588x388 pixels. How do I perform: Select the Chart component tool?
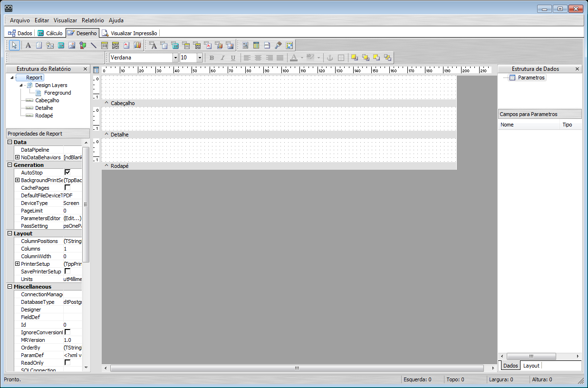[x=137, y=45]
